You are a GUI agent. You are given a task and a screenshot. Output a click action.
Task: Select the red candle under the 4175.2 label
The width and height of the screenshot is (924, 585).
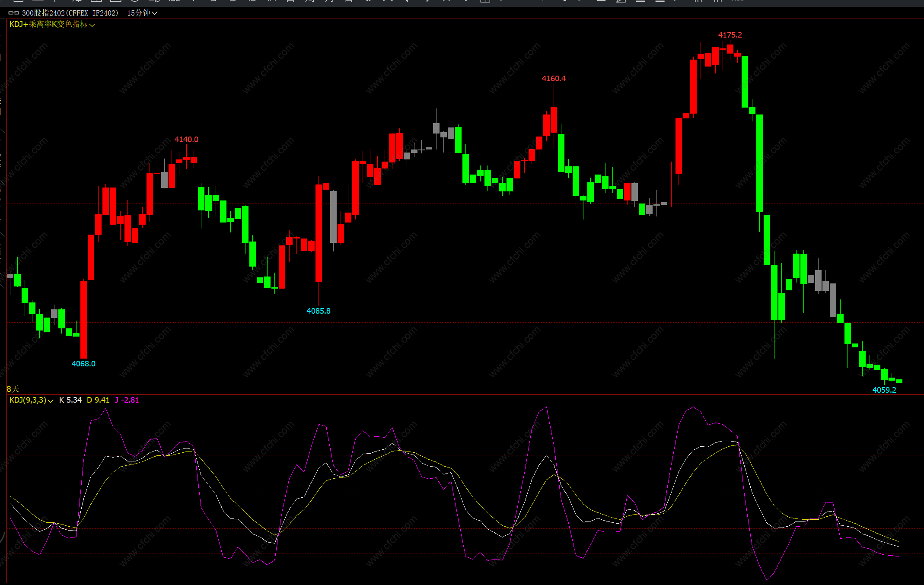coord(730,48)
